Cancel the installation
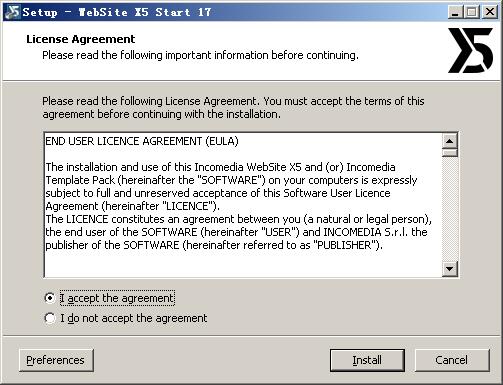The height and width of the screenshot is (385, 503). pyautogui.click(x=452, y=360)
